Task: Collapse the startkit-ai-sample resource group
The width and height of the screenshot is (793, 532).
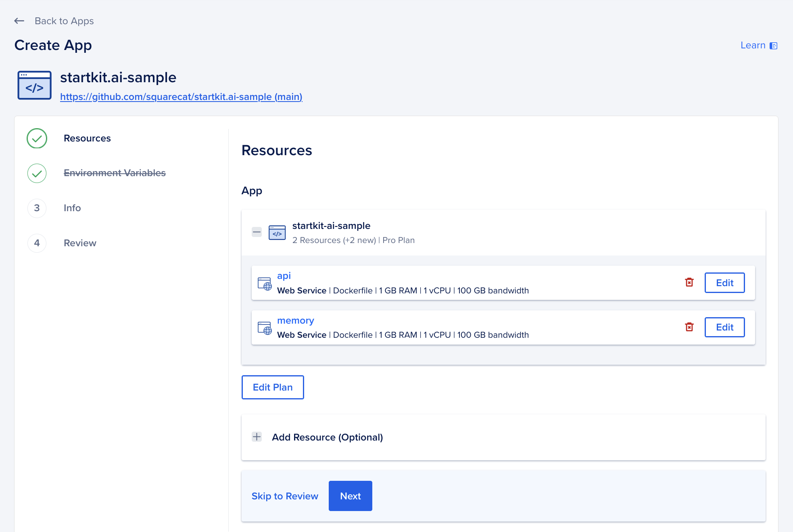Action: pyautogui.click(x=257, y=232)
